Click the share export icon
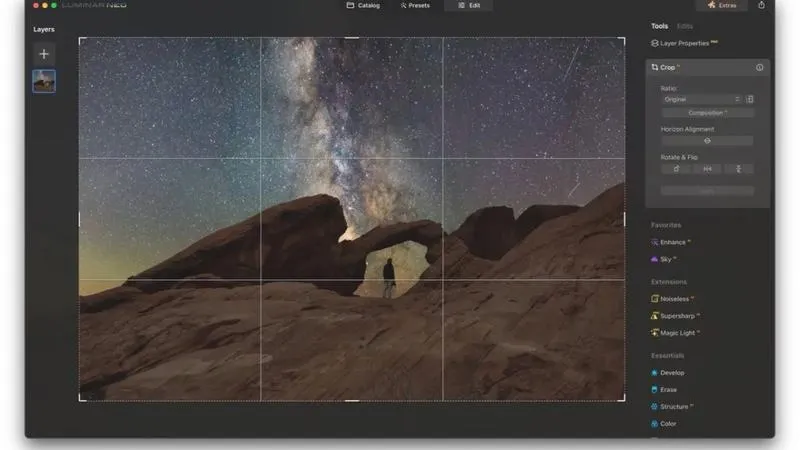The image size is (800, 450). 761,5
